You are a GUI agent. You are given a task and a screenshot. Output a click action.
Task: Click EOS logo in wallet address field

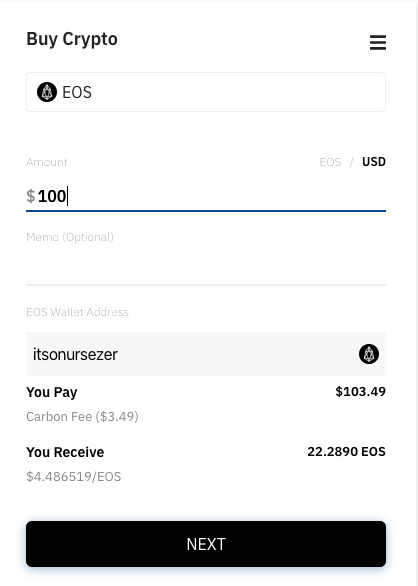coord(369,354)
